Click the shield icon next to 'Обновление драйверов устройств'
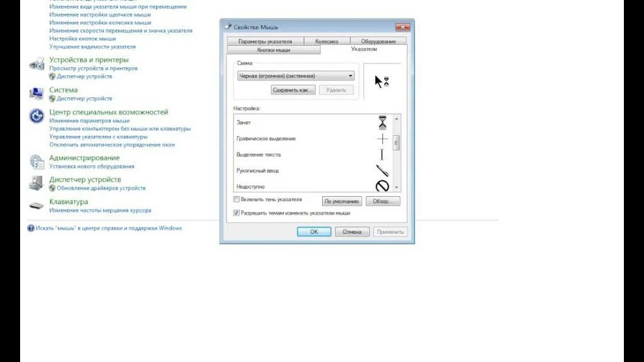Image resolution: width=644 pixels, height=362 pixels. tap(52, 188)
